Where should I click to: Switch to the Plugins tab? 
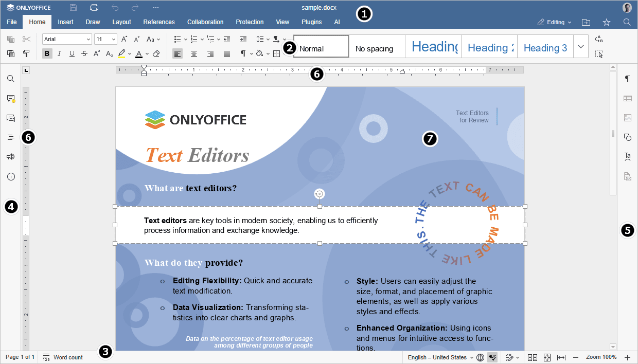pos(311,22)
